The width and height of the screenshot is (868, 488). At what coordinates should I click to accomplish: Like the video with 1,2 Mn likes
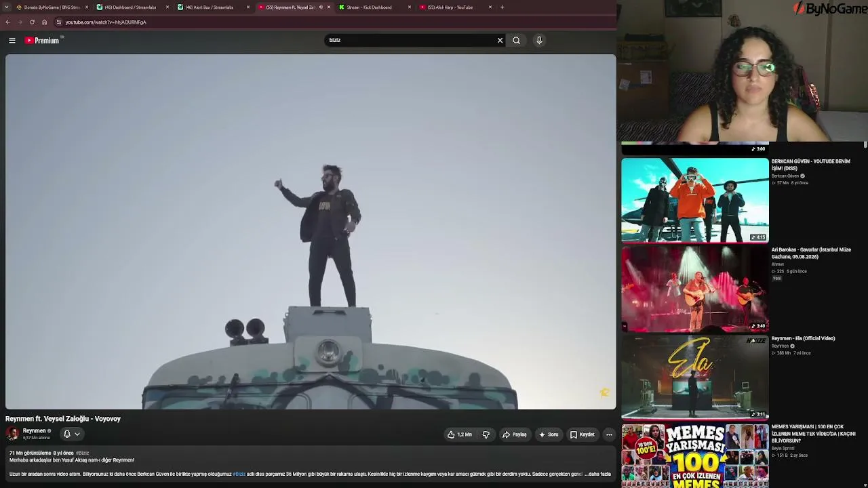point(460,435)
